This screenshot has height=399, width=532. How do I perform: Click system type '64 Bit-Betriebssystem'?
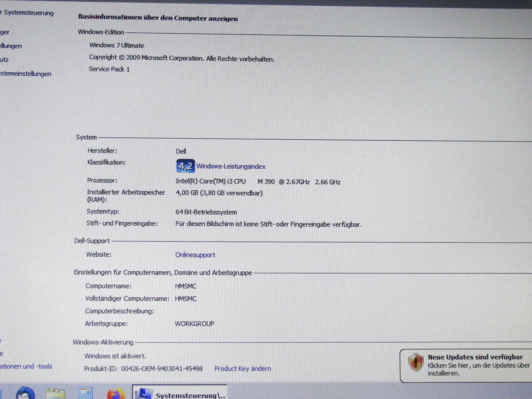point(206,212)
